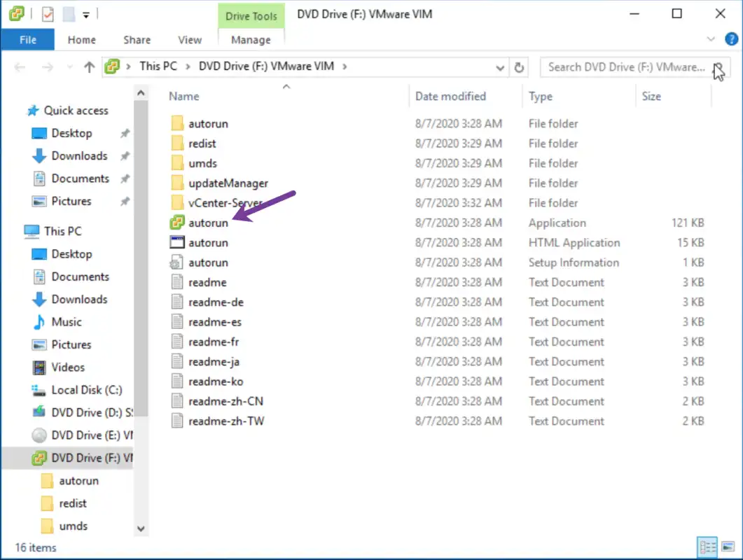Open the Manage ribbon tab
Image resolution: width=743 pixels, height=560 pixels.
251,40
